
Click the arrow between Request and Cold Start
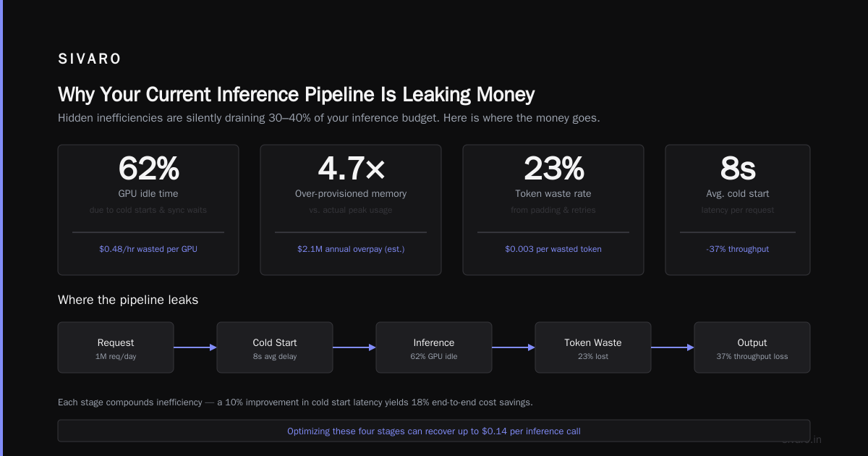(x=195, y=347)
